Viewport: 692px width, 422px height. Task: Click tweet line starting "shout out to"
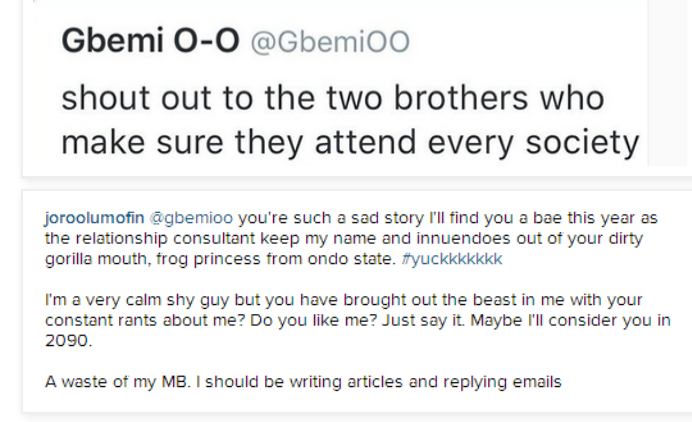coord(333,98)
